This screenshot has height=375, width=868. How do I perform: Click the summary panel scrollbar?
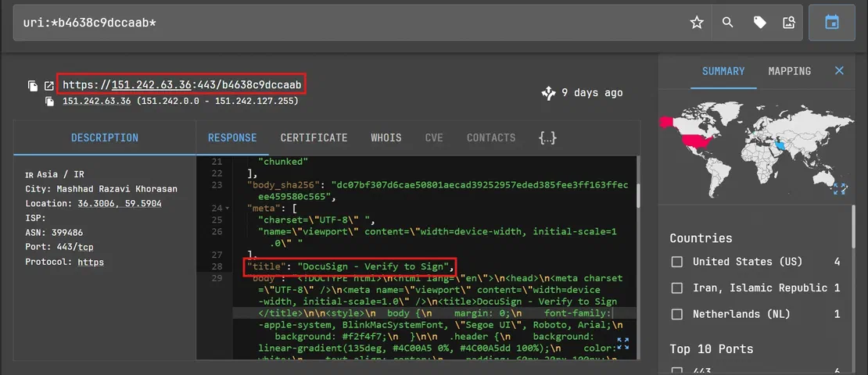tap(853, 227)
